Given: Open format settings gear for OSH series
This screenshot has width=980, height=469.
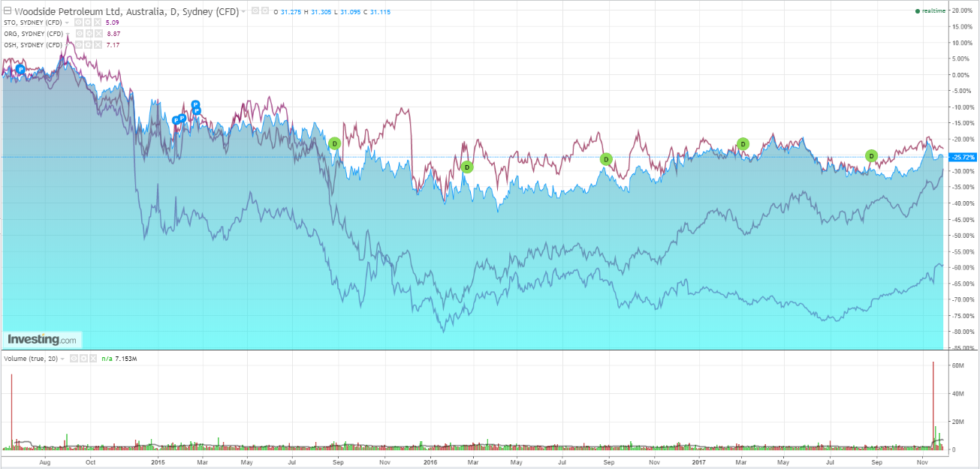Looking at the screenshot, I should click(88, 45).
